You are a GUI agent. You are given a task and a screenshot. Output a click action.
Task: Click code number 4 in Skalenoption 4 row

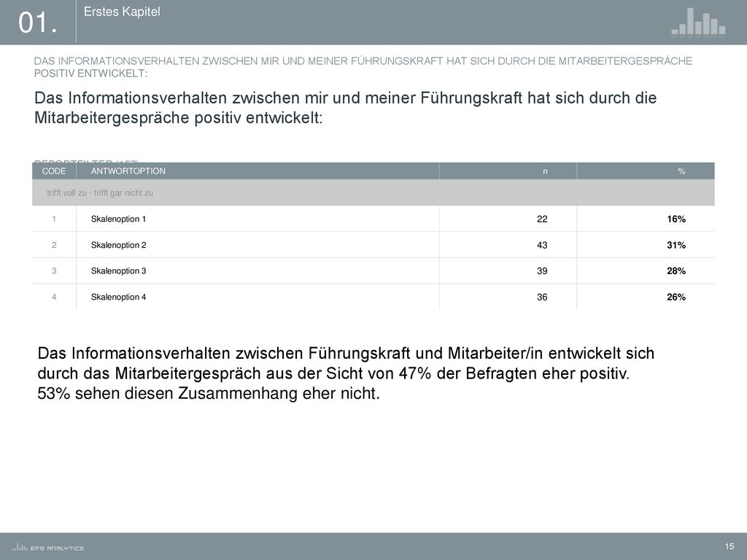(x=54, y=297)
